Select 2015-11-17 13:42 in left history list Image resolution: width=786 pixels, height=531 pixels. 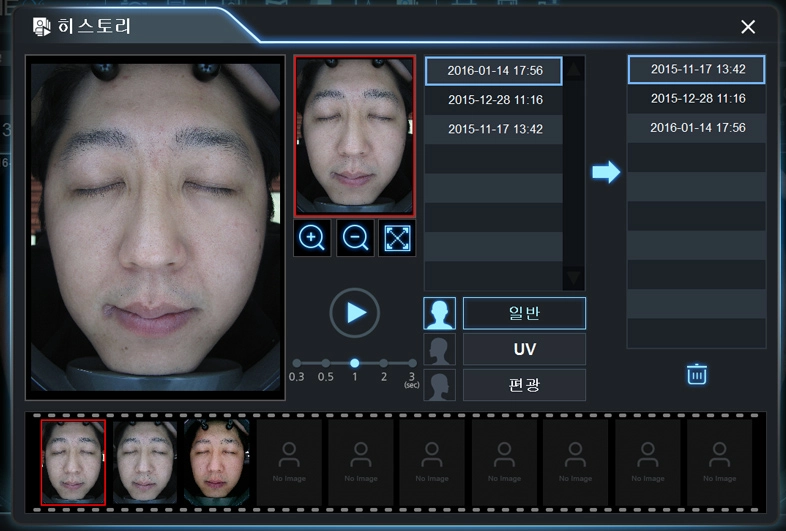pos(495,129)
